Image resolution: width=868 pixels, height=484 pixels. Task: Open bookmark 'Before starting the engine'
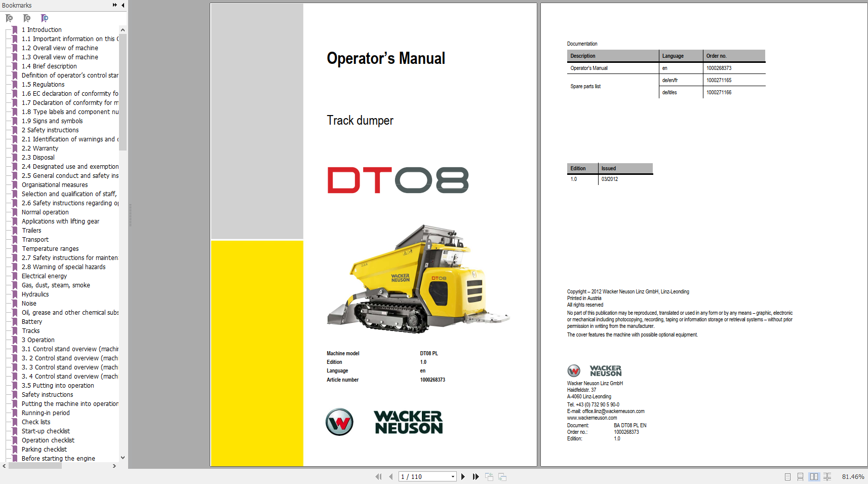pyautogui.click(x=58, y=459)
